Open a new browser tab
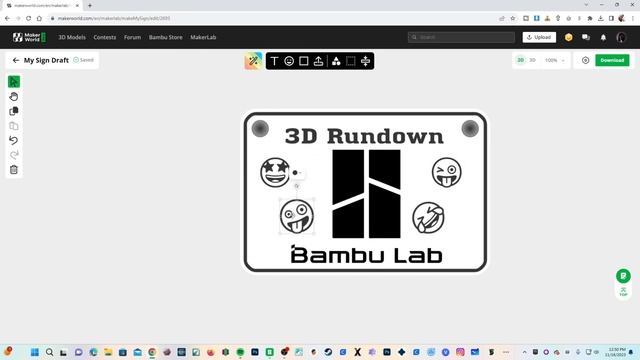The height and width of the screenshot is (360, 640). pos(90,5)
